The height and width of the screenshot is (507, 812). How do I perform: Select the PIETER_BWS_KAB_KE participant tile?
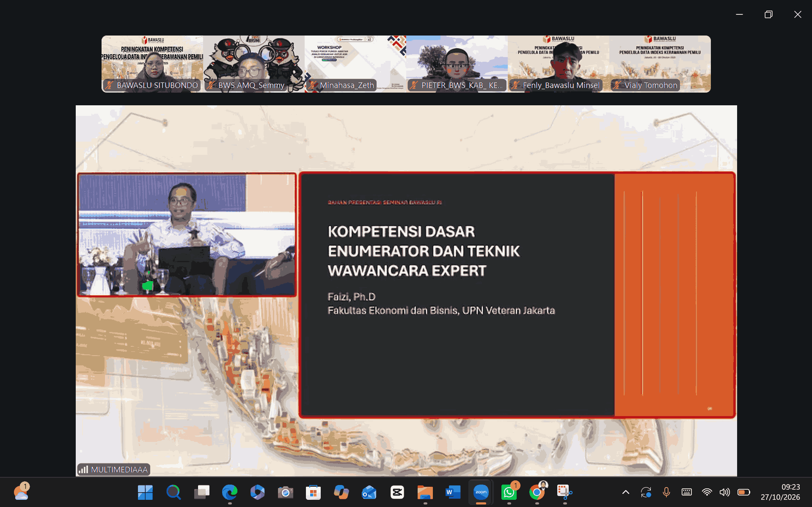(457, 64)
